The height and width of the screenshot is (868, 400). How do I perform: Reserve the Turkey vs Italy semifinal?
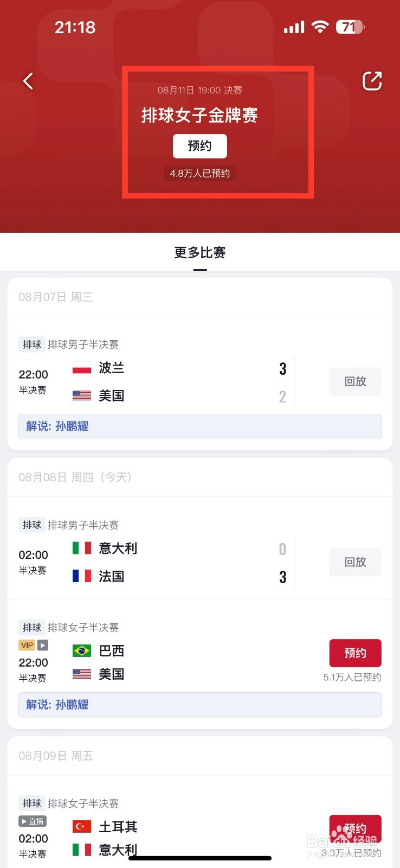356,828
